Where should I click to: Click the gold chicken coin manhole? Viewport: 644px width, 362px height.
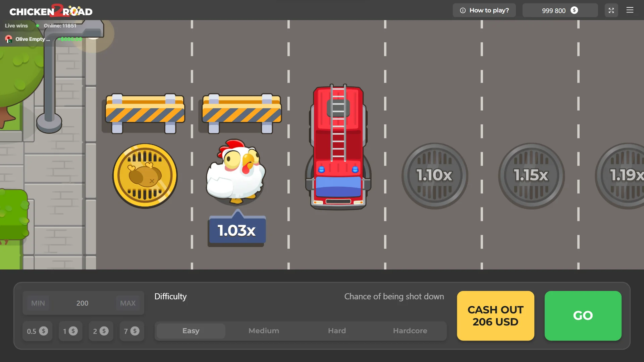[145, 176]
